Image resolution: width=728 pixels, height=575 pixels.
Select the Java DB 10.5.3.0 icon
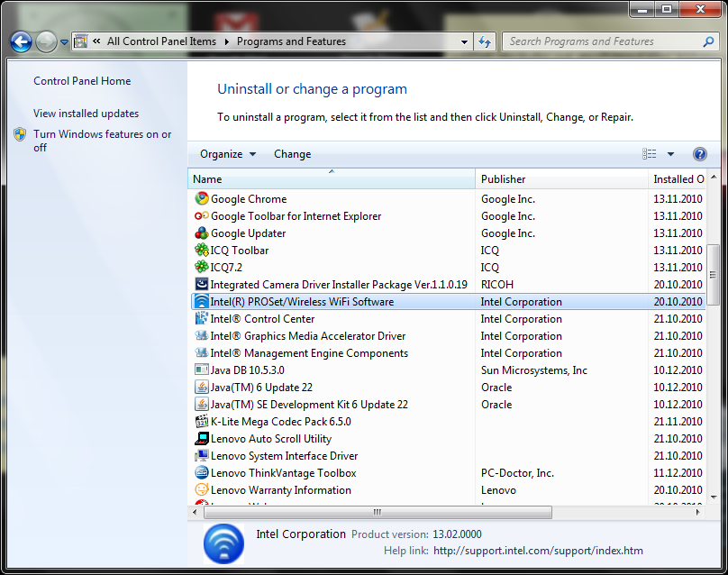point(202,370)
